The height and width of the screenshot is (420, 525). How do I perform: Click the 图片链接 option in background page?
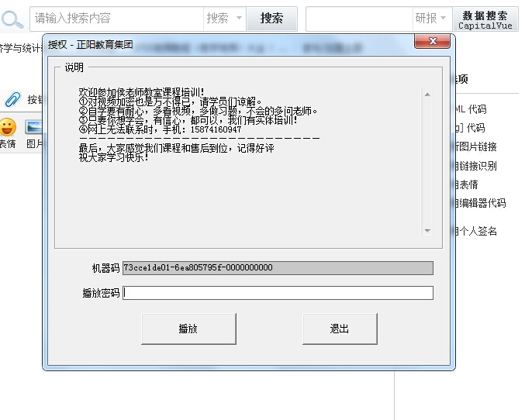[x=475, y=146]
